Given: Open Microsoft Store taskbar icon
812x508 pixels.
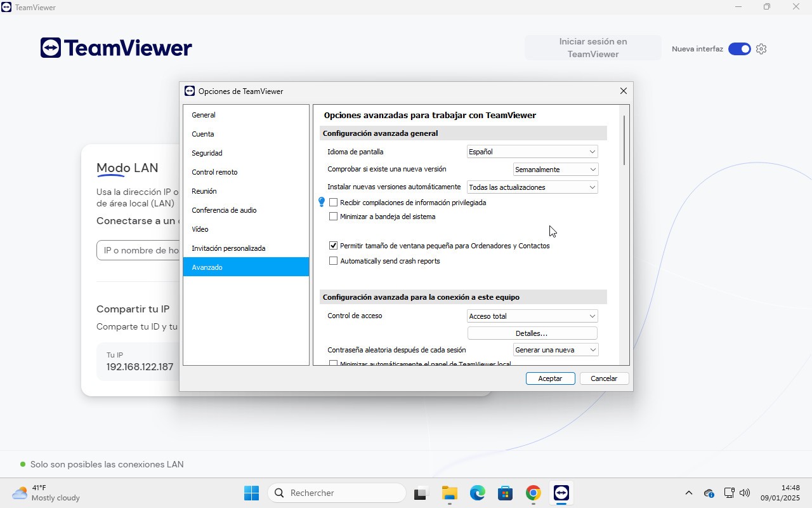Looking at the screenshot, I should 505,493.
